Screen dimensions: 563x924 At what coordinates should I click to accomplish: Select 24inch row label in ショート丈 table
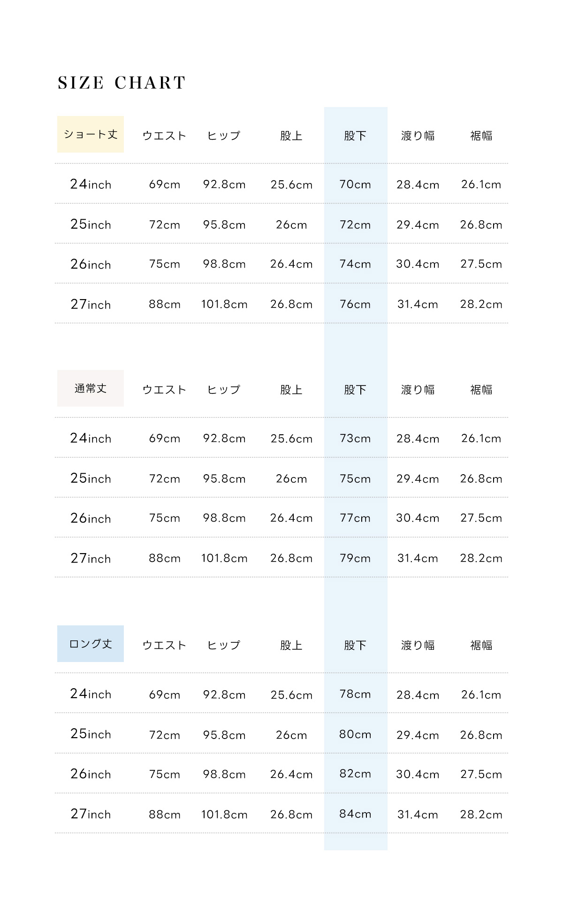[91, 185]
